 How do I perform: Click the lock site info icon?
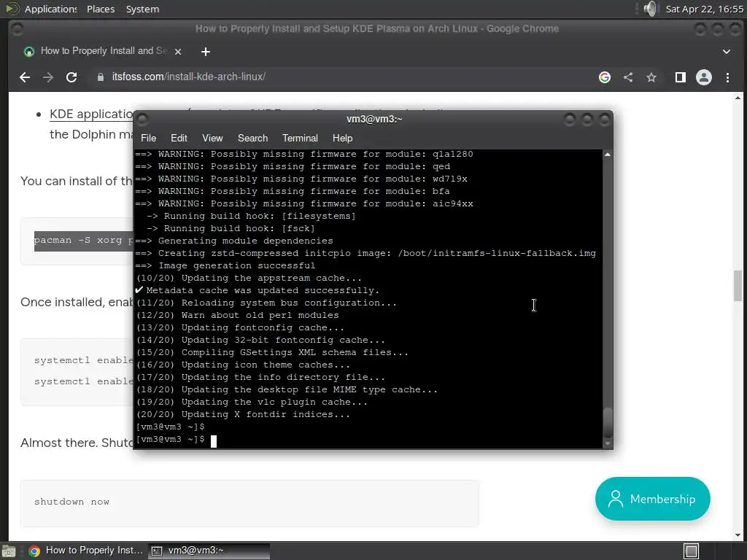pyautogui.click(x=100, y=77)
